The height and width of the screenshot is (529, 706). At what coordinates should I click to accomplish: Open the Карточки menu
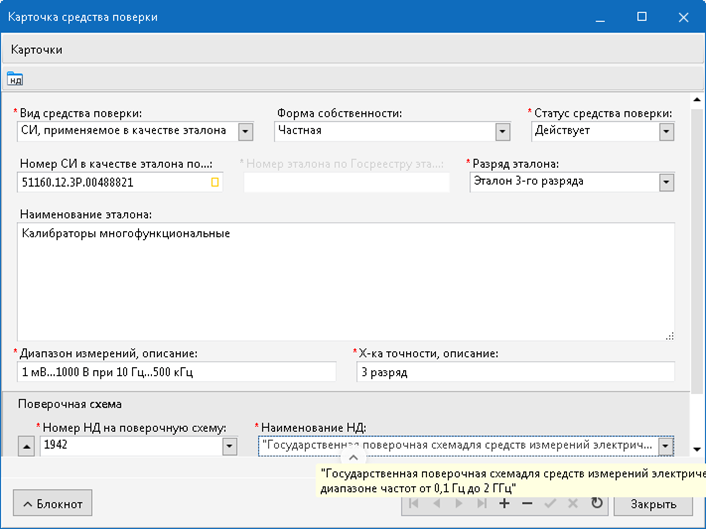pos(36,50)
